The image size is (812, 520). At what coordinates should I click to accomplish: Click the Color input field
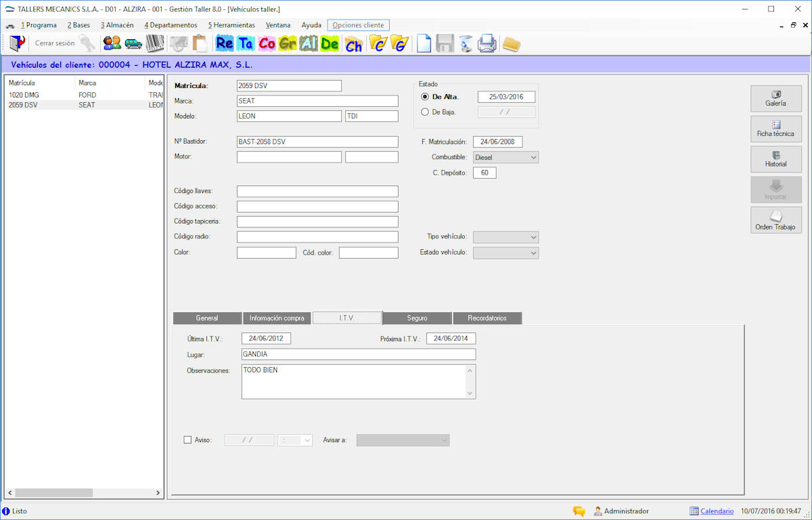(267, 253)
